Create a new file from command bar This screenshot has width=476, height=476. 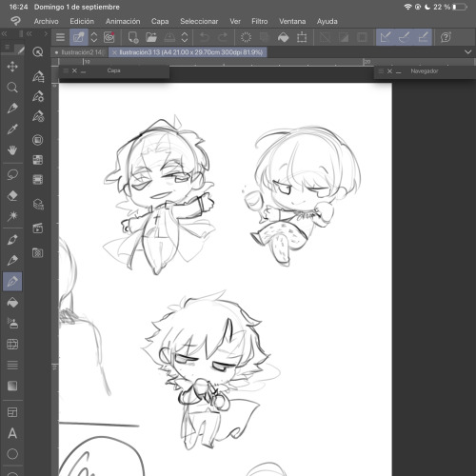pos(133,37)
